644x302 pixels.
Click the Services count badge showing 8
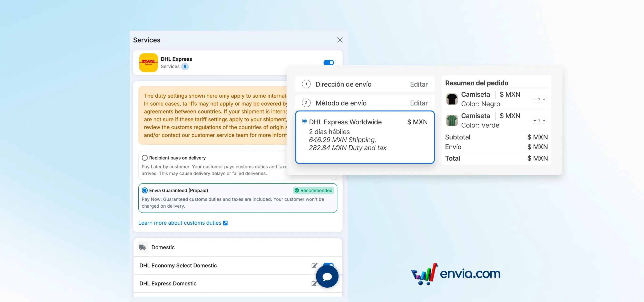[x=185, y=67]
